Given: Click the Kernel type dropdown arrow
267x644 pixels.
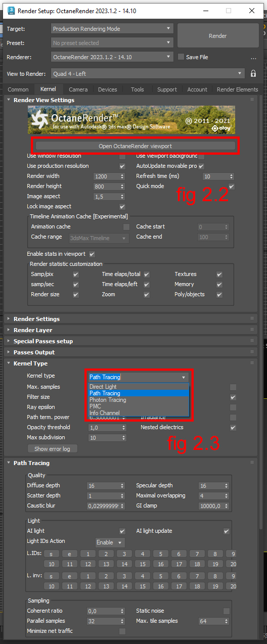Looking at the screenshot, I should [x=183, y=377].
